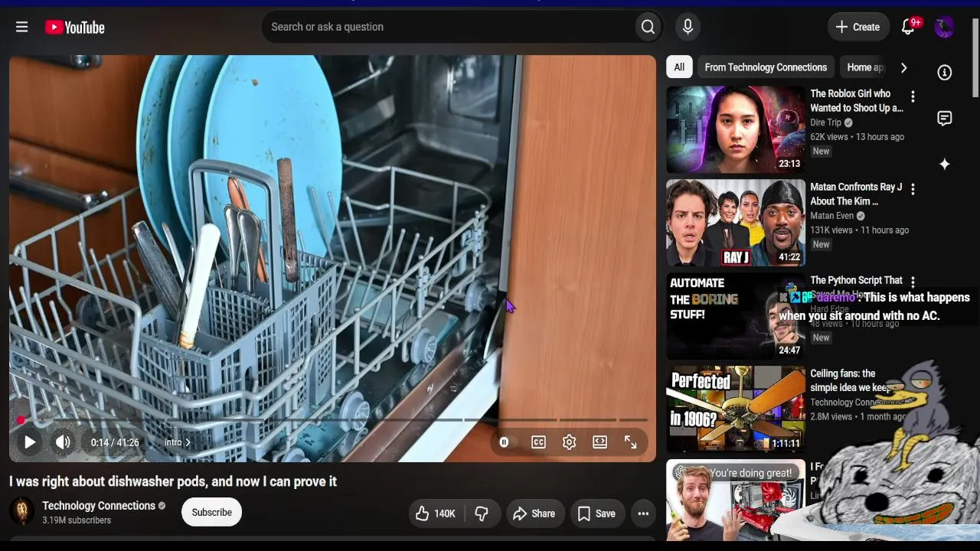The height and width of the screenshot is (551, 980).
Task: Click the "0:14 / 41:26" time display
Action: (x=115, y=442)
